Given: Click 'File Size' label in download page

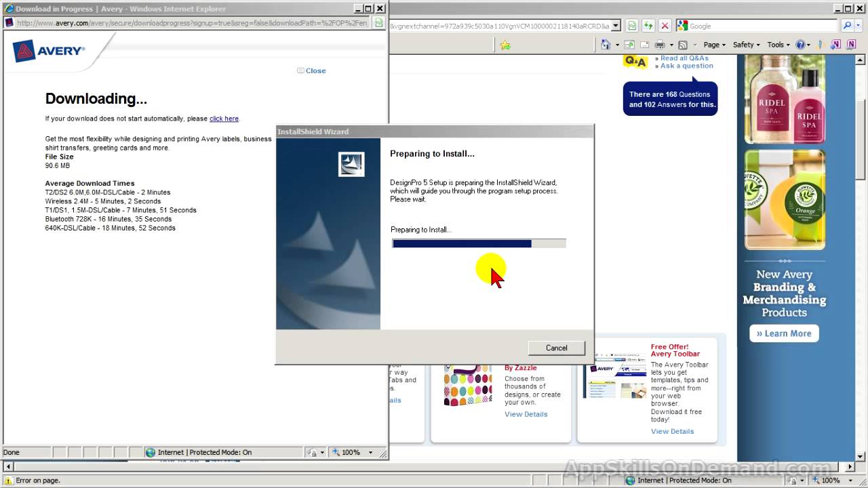Looking at the screenshot, I should point(60,157).
